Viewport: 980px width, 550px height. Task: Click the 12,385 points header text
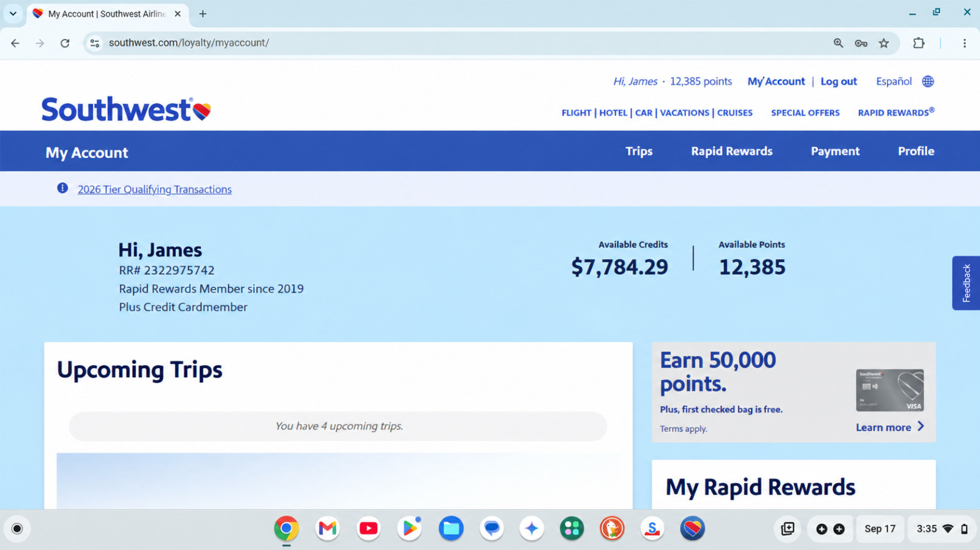click(x=701, y=81)
